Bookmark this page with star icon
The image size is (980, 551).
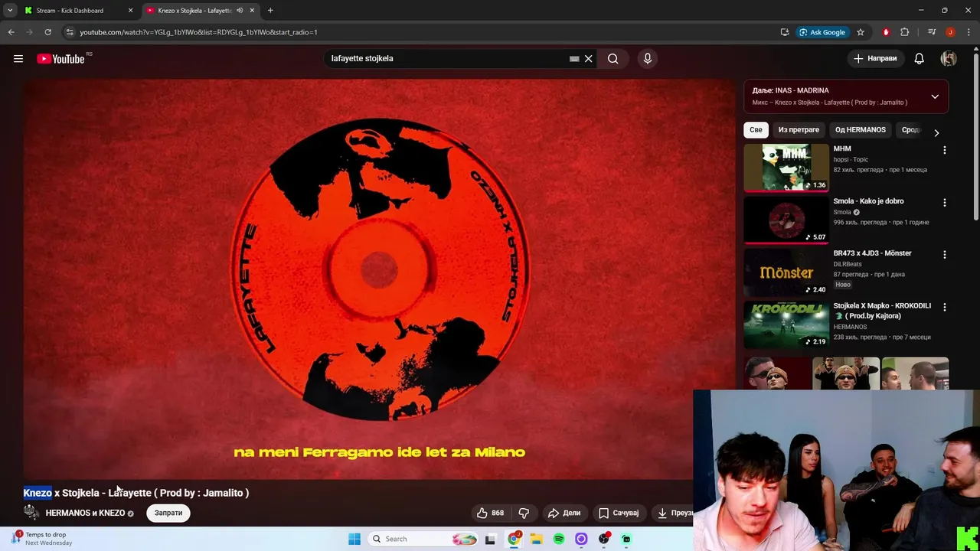pos(861,32)
